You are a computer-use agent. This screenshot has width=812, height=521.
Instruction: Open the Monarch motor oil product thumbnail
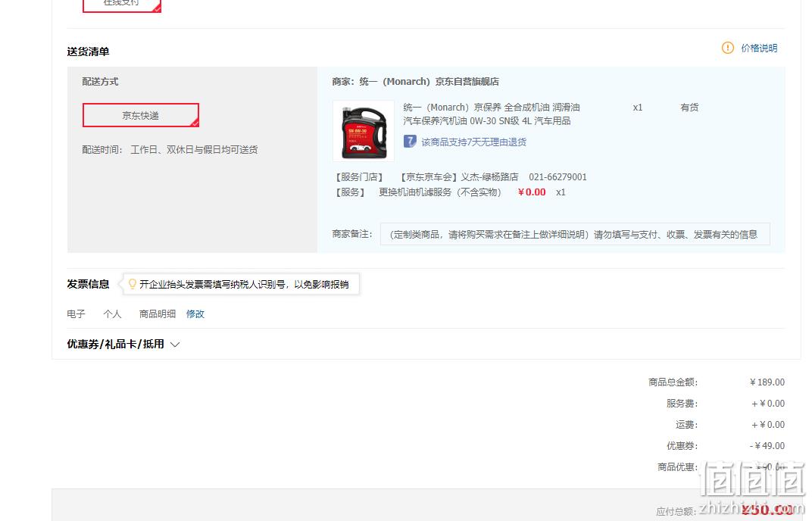364,131
